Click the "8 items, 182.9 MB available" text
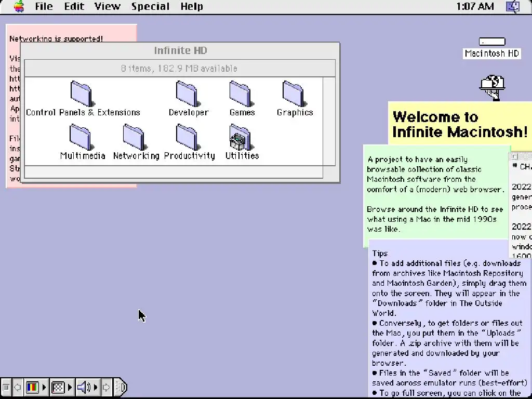 click(x=179, y=69)
